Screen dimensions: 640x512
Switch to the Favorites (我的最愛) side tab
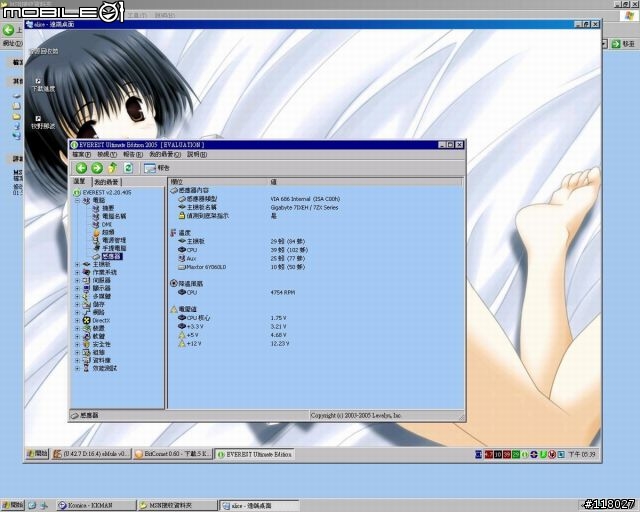coord(106,182)
